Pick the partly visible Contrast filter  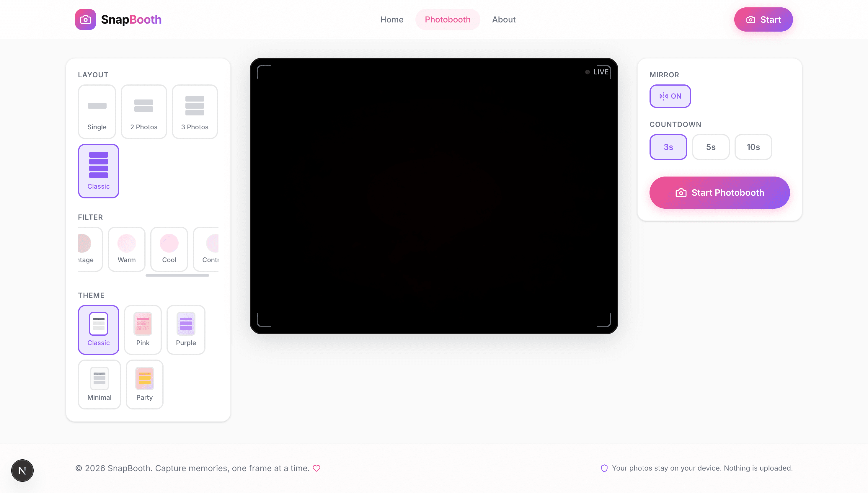tap(206, 249)
